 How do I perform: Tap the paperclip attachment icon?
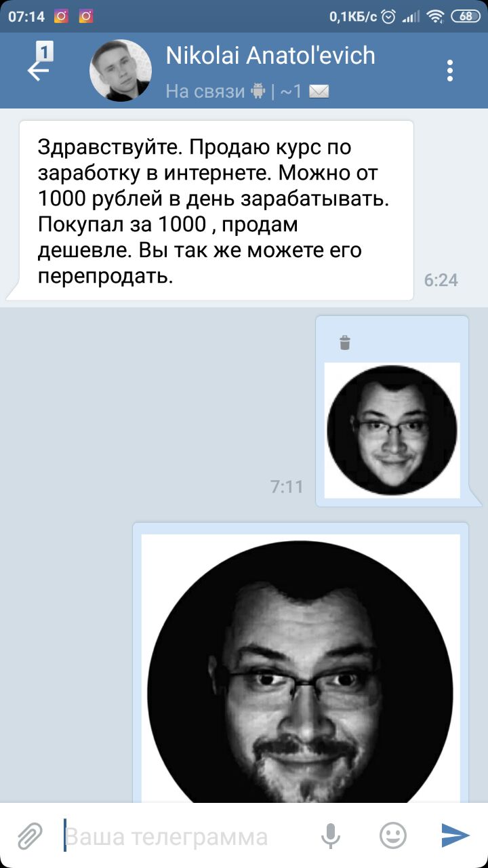pos(30,836)
